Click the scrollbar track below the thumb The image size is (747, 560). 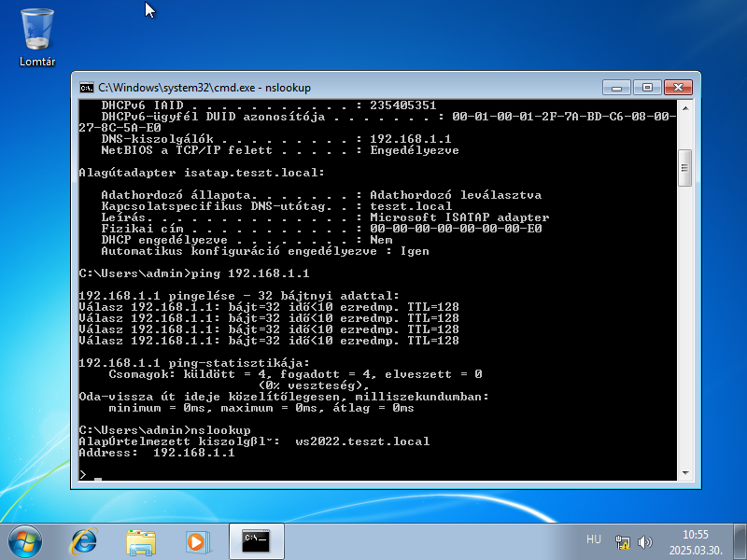point(684,327)
